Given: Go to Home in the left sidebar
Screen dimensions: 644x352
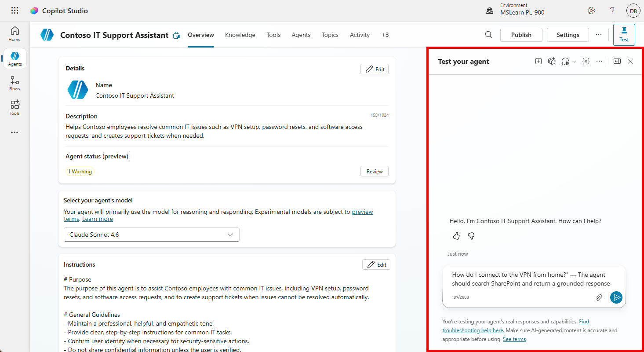Looking at the screenshot, I should tap(15, 34).
